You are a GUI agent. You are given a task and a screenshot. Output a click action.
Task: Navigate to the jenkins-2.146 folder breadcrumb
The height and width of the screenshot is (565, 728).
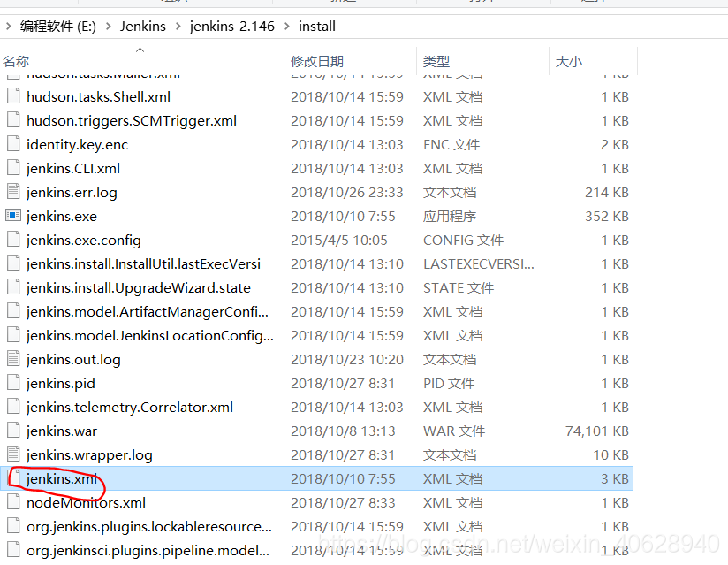pos(232,26)
